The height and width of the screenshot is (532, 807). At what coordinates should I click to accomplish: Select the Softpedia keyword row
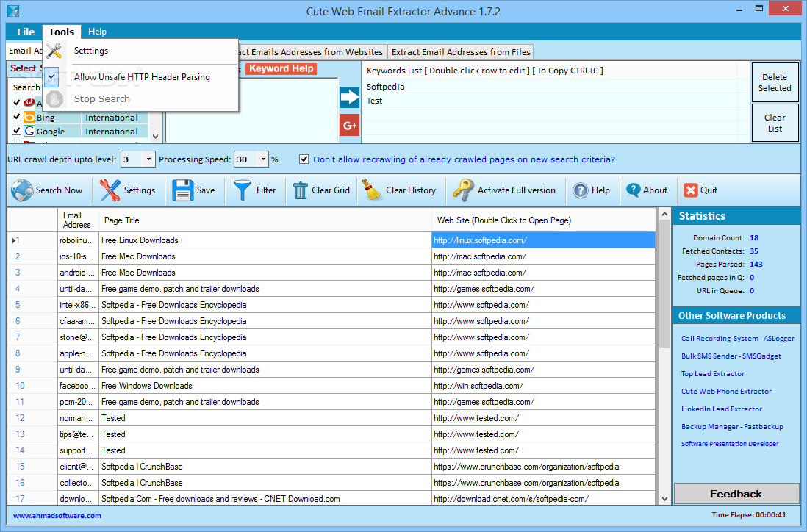click(557, 87)
